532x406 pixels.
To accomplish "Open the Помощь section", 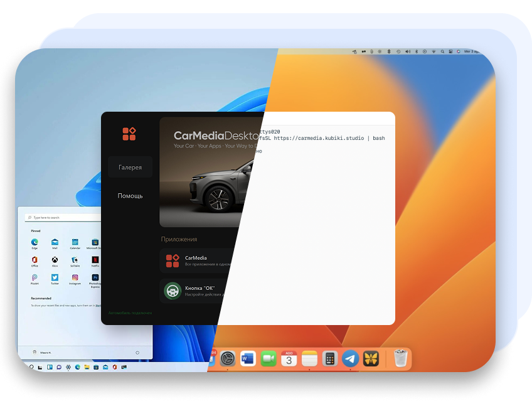I will (130, 196).
